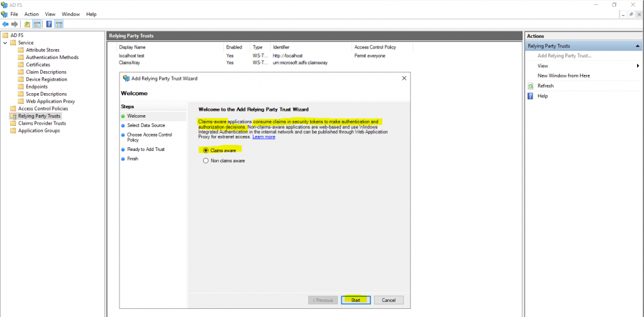This screenshot has width=644, height=317.
Task: Click the Start button in the wizard
Action: pyautogui.click(x=356, y=300)
